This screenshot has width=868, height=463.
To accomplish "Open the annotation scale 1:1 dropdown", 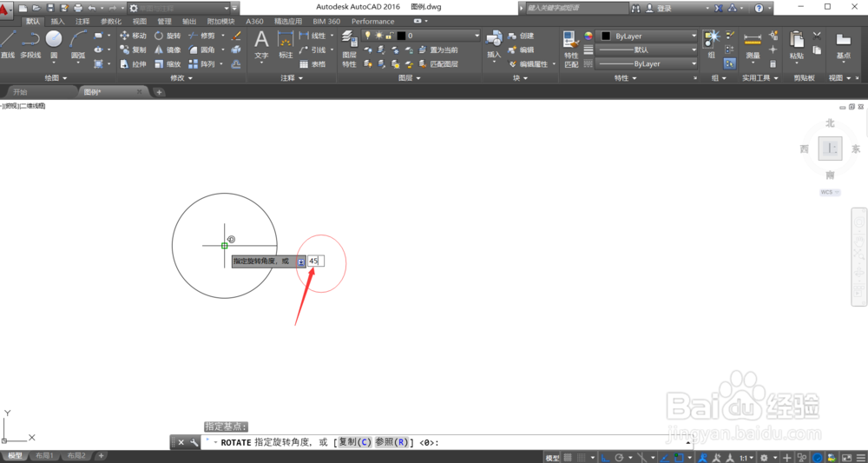I will (x=747, y=458).
